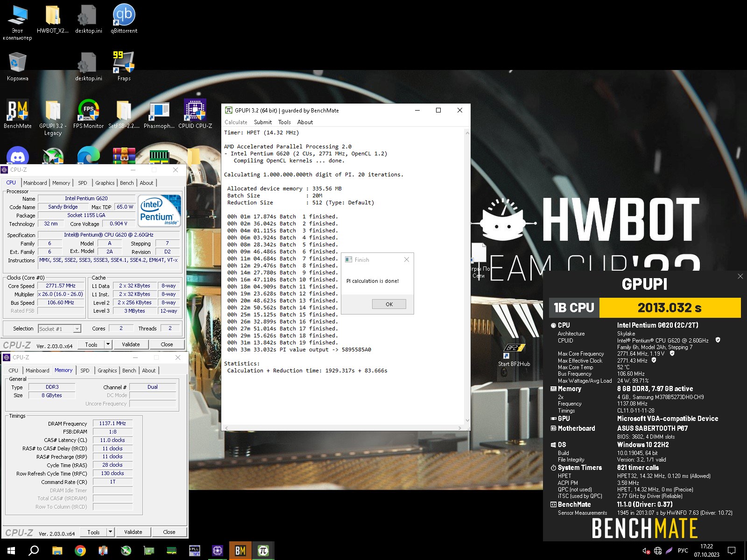Open the HWBOT_X2 folder on desktop
This screenshot has width=747, height=560.
tap(53, 19)
